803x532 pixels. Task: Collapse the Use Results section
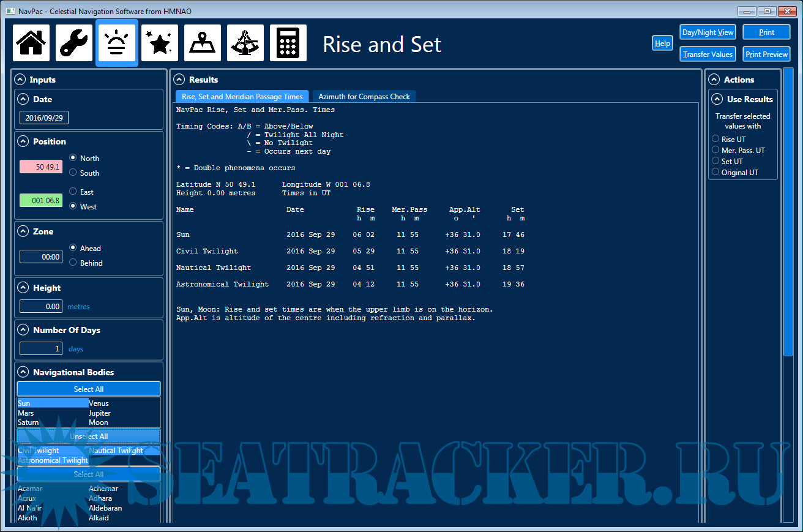[717, 99]
